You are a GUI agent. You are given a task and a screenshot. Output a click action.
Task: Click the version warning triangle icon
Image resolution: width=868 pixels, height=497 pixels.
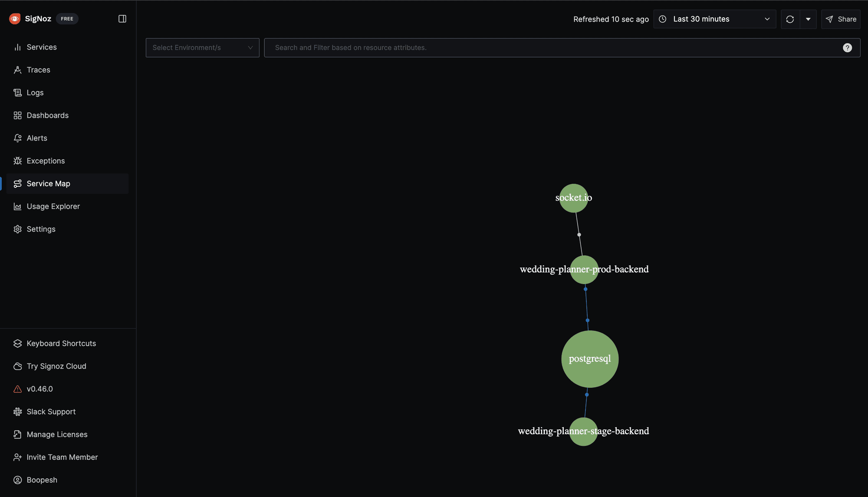tap(17, 389)
